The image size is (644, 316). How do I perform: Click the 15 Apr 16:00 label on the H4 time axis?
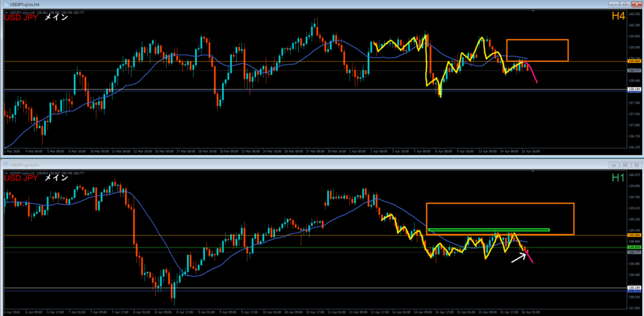[530, 151]
